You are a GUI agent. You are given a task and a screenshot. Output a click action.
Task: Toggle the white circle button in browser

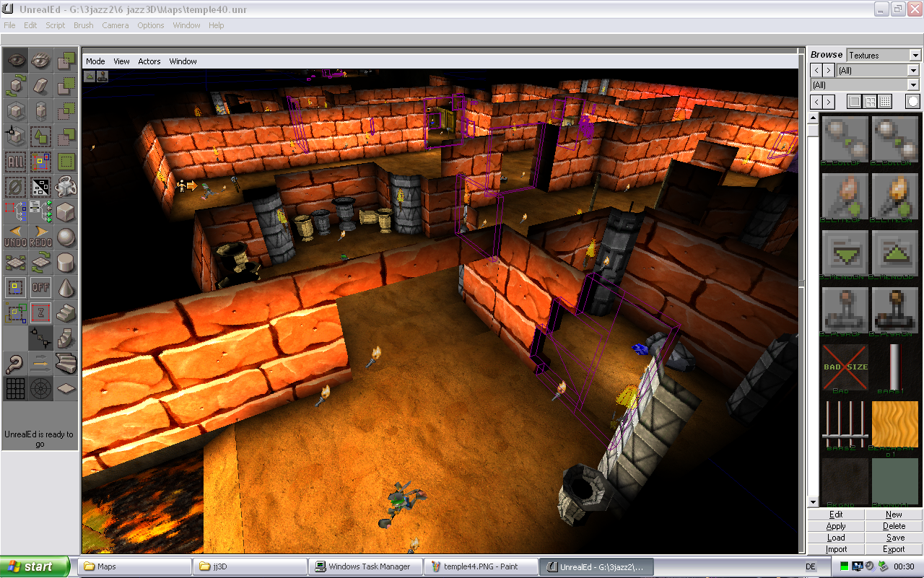[913, 102]
